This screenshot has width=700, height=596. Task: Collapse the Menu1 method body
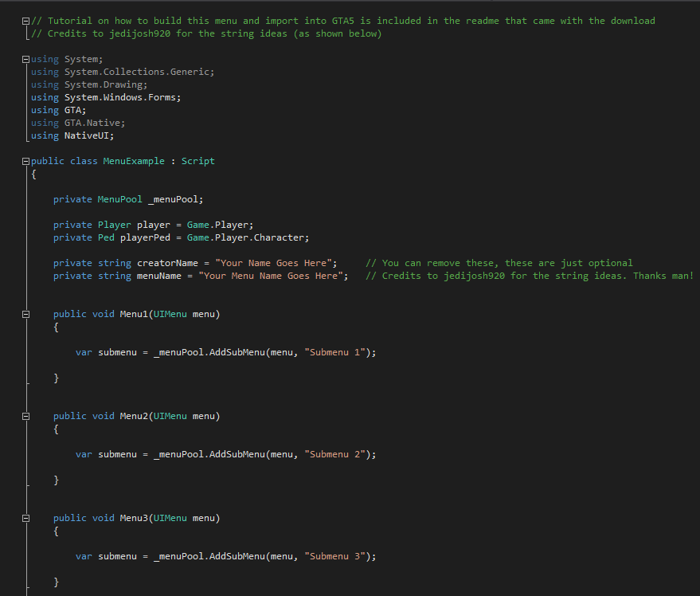coord(26,314)
